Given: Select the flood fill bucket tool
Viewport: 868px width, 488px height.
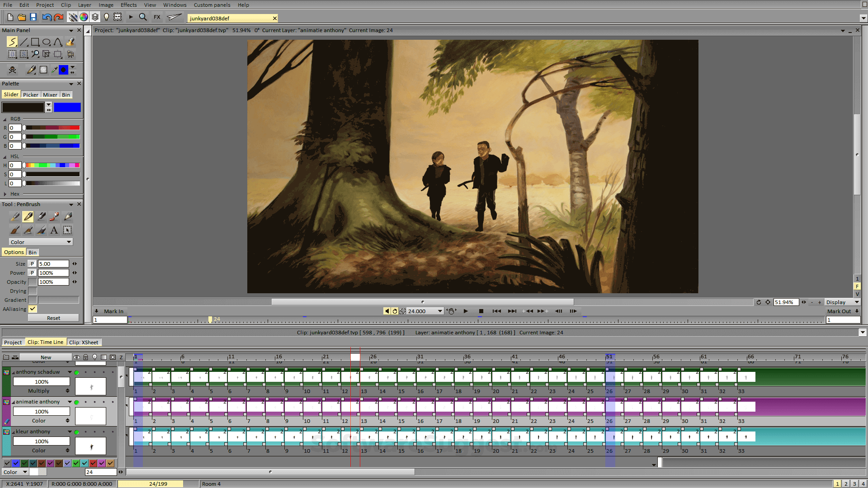Looking at the screenshot, I should point(71,42).
